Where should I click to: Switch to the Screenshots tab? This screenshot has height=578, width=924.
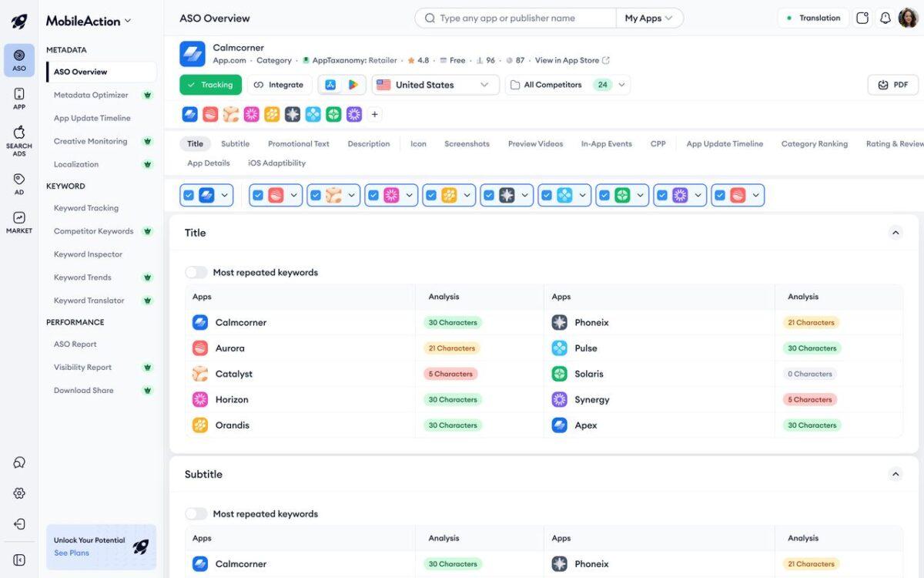click(x=467, y=143)
